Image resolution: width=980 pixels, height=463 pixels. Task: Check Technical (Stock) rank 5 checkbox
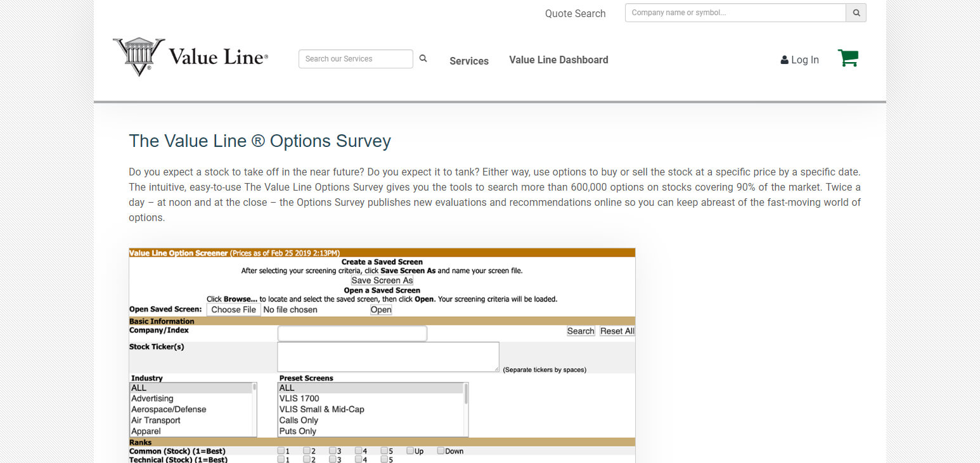(x=384, y=459)
